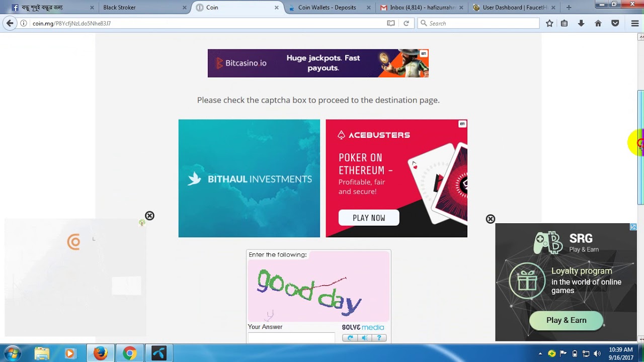Image resolution: width=644 pixels, height=362 pixels.
Task: Close the Gmail Inbox tab
Action: (461, 8)
